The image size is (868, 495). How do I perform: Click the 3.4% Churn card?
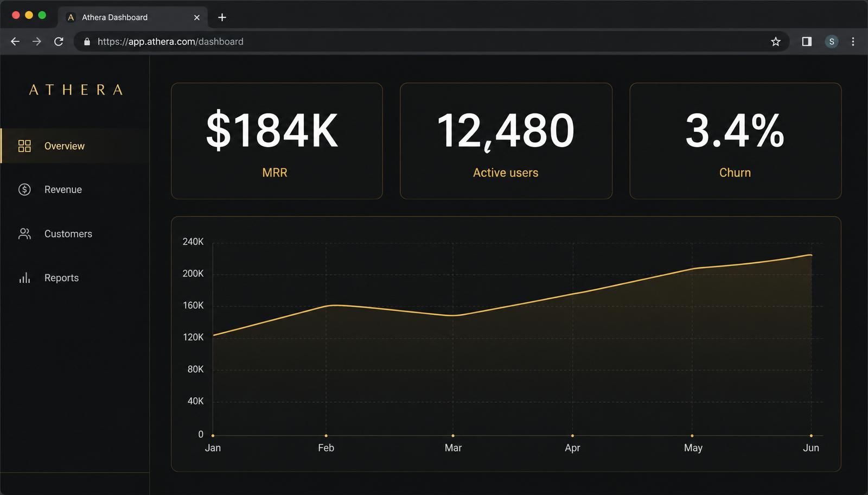(735, 141)
